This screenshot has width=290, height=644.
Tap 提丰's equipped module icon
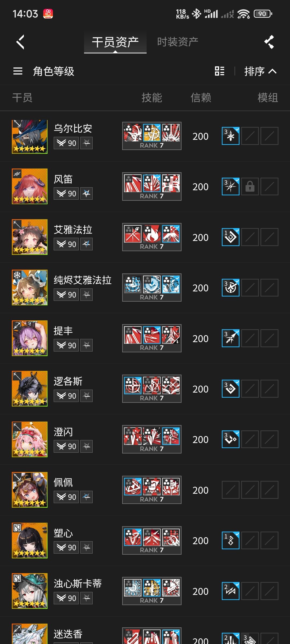coord(231,338)
